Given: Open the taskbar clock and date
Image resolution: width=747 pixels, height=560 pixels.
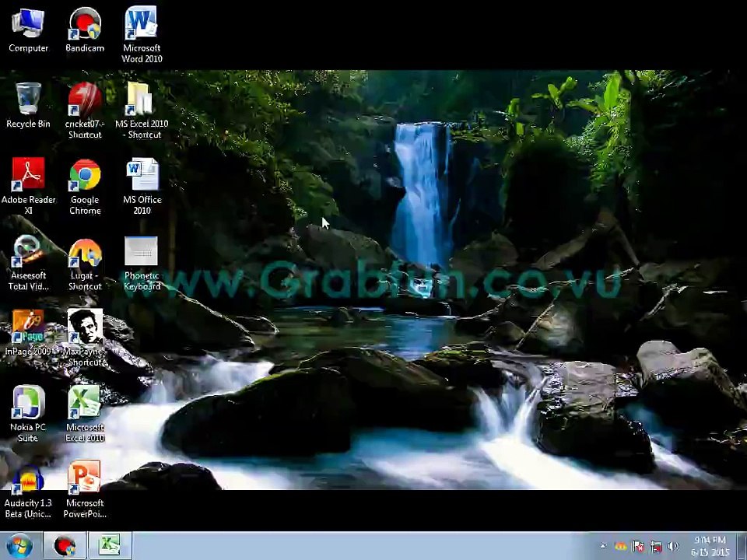Looking at the screenshot, I should [x=710, y=546].
